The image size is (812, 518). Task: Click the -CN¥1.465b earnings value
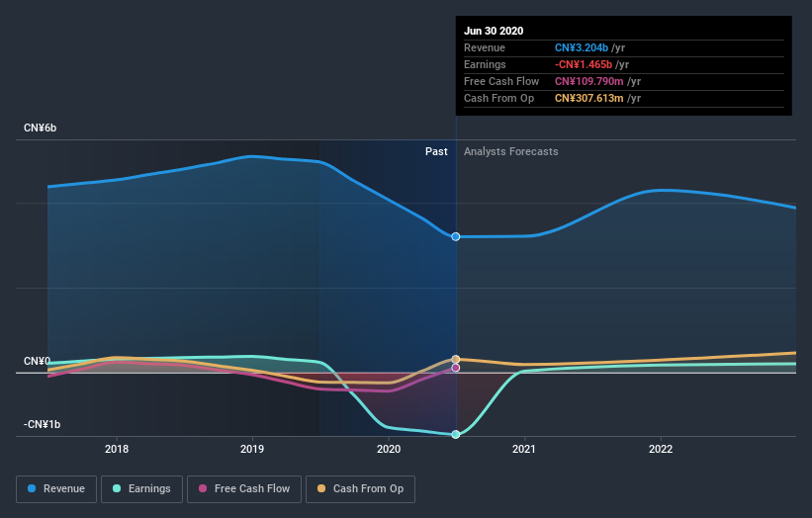coord(584,64)
